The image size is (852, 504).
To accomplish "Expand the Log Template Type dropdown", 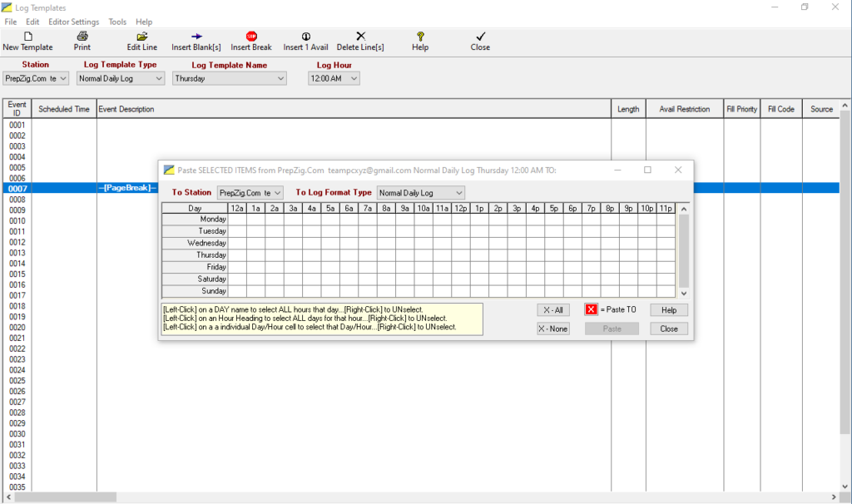I will coord(159,79).
